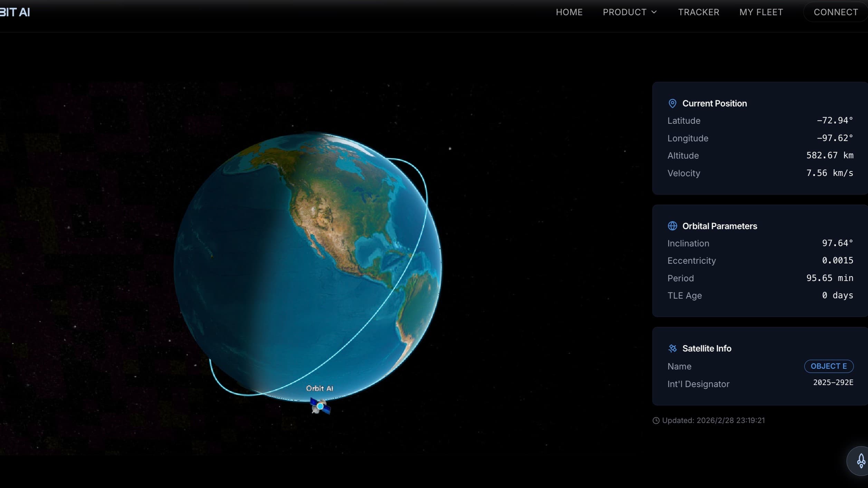Open the TRACKER page

pyautogui.click(x=698, y=12)
